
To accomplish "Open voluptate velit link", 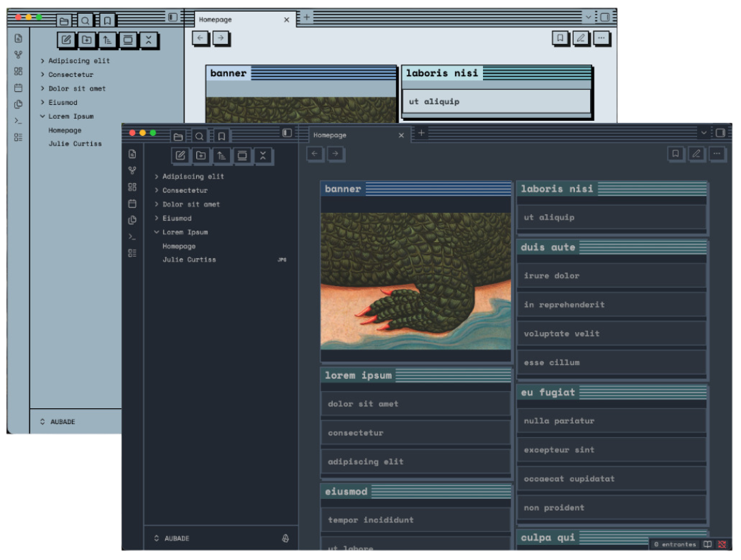I will tap(611, 334).
